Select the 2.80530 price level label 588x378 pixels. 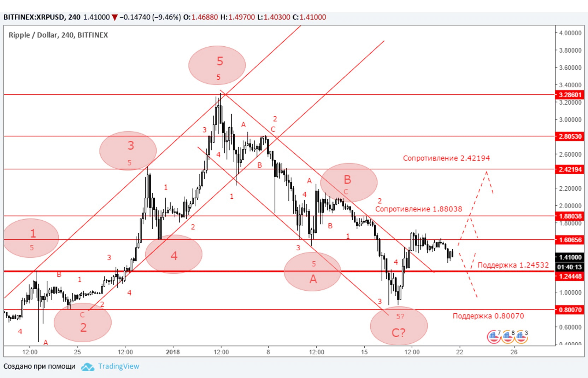pos(570,136)
